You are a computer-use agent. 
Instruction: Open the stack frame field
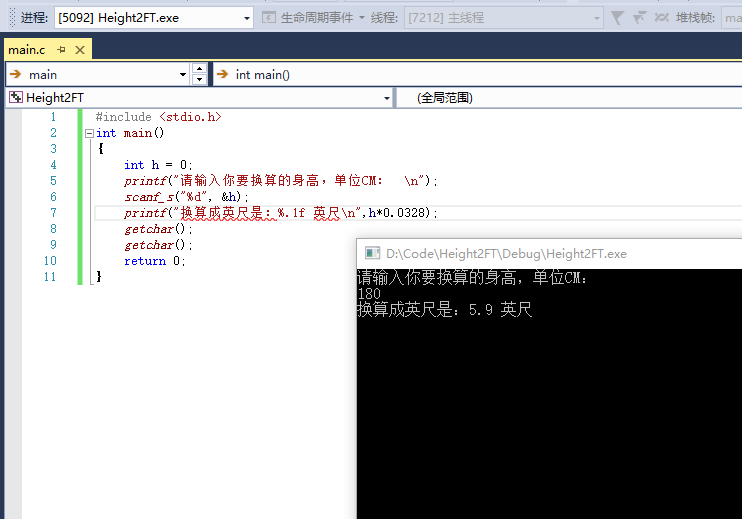732,18
